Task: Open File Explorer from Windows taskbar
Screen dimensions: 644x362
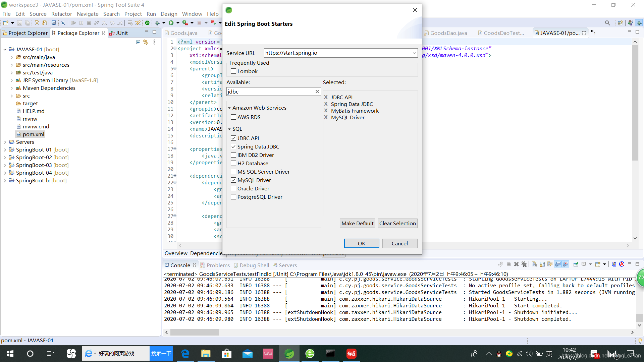Action: point(206,354)
